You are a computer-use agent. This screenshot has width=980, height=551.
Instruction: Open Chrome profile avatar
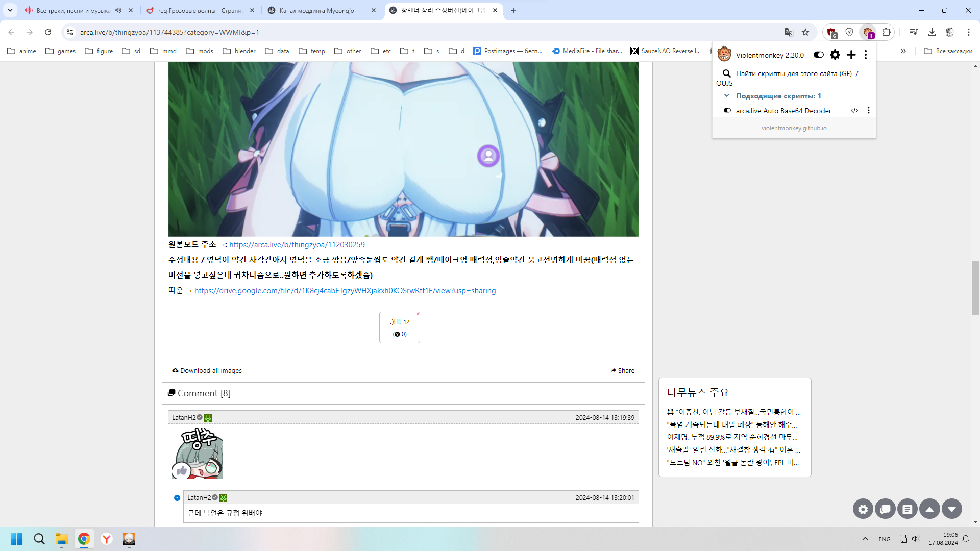950,32
